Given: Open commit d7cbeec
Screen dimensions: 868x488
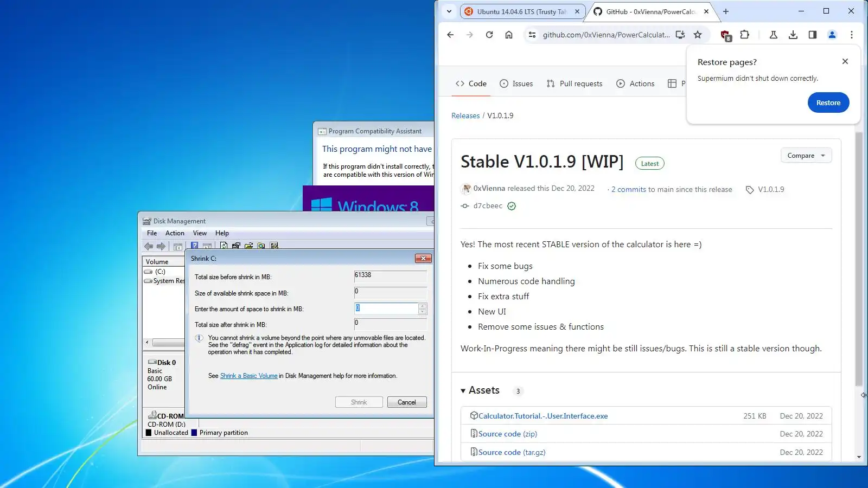Looking at the screenshot, I should click(x=488, y=206).
